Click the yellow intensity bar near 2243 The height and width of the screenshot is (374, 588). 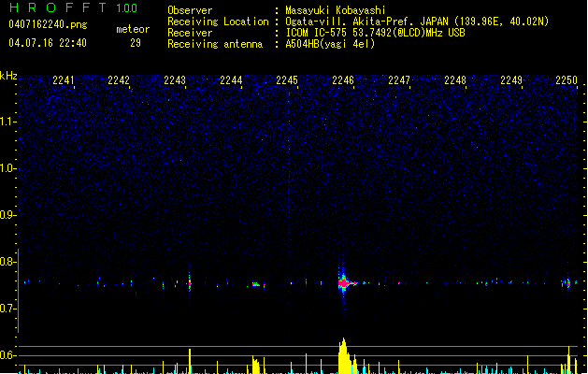coord(190,361)
